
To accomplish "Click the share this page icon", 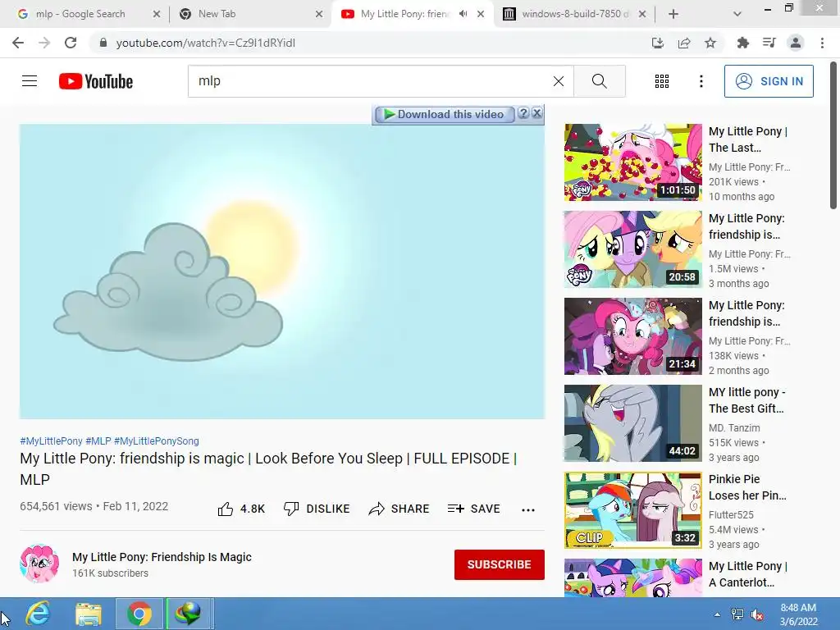I will tap(684, 43).
